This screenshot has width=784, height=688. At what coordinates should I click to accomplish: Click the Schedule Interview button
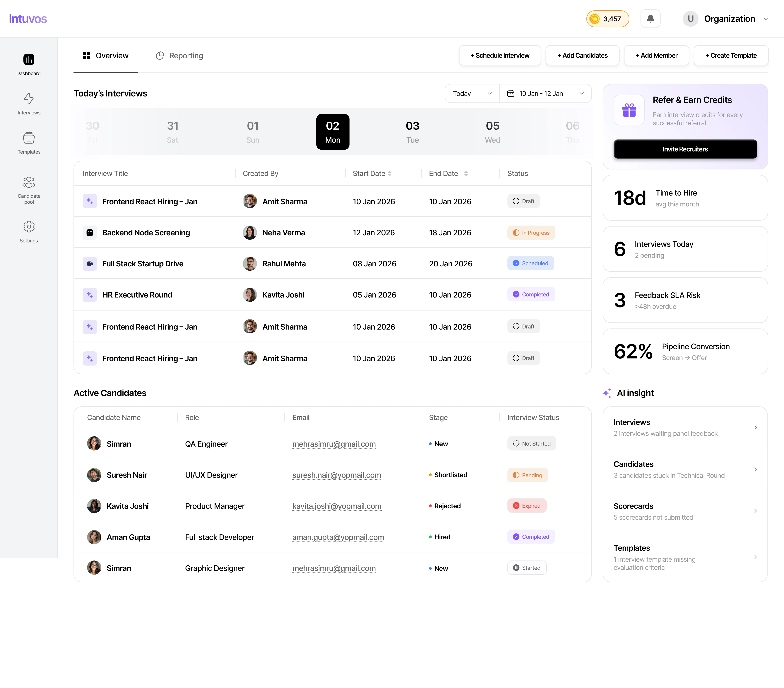click(x=500, y=55)
